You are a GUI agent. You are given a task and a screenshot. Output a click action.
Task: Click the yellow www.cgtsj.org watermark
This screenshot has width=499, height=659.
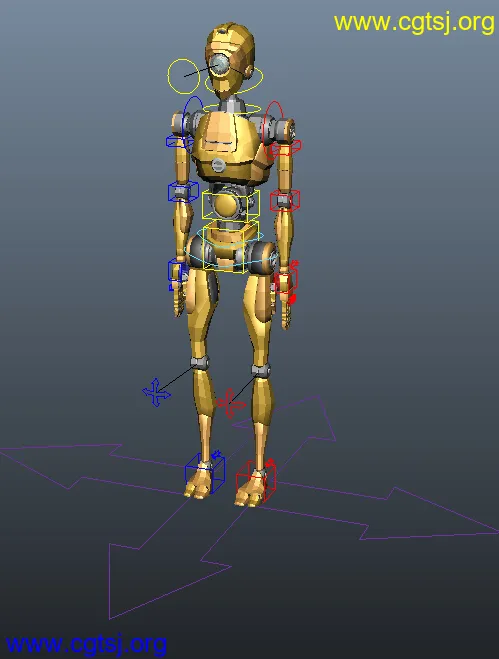click(x=414, y=23)
